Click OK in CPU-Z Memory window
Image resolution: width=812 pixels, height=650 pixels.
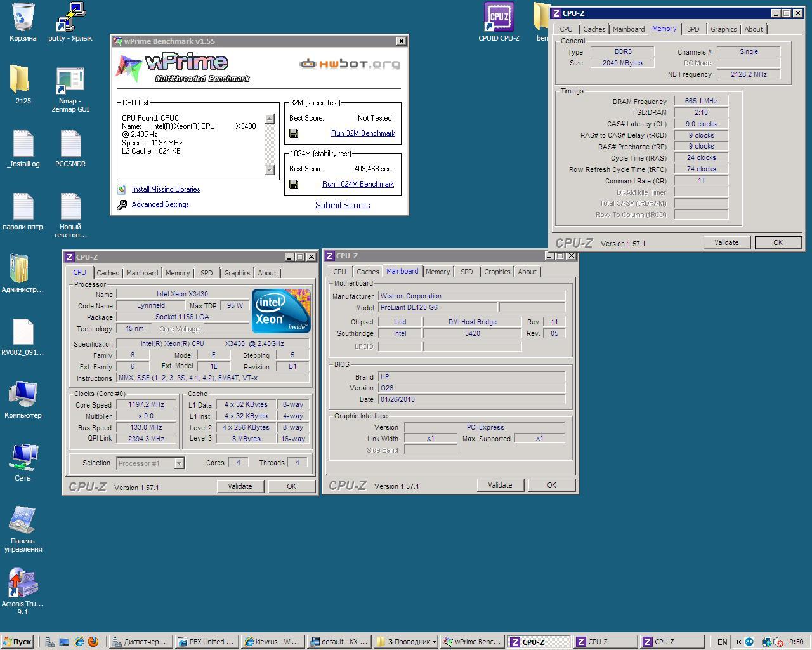pos(778,242)
